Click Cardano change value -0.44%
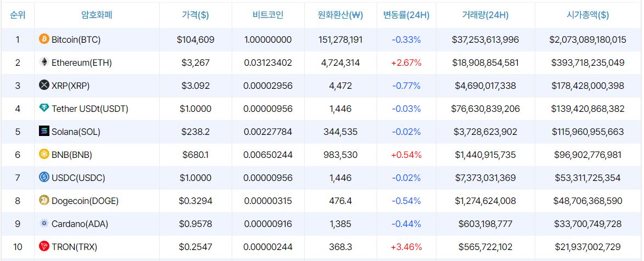 (x=406, y=224)
